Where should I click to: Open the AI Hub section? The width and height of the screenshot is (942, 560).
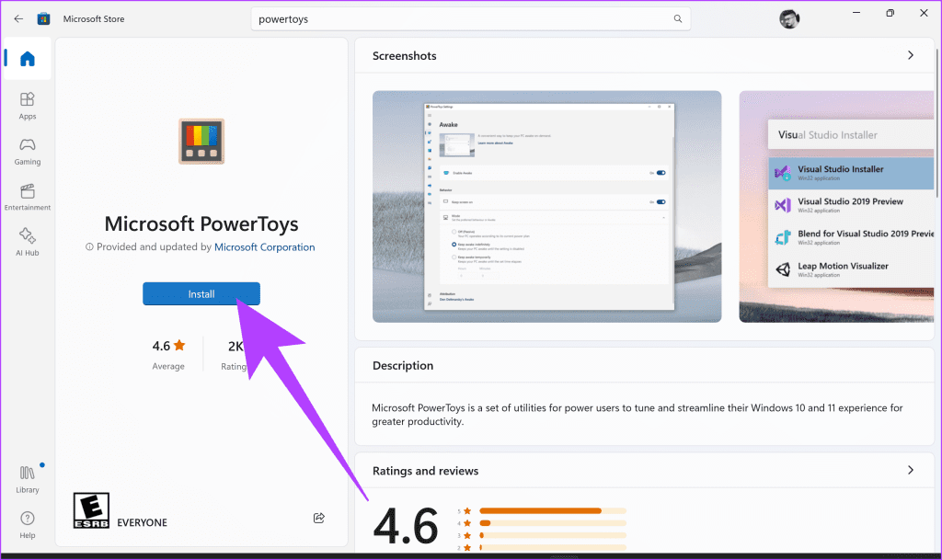click(x=27, y=243)
